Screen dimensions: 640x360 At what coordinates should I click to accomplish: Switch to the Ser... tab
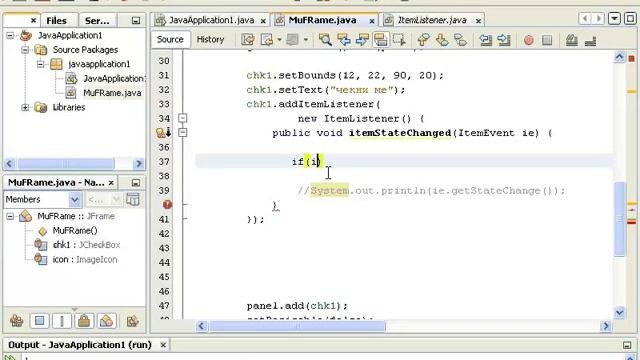tap(97, 20)
